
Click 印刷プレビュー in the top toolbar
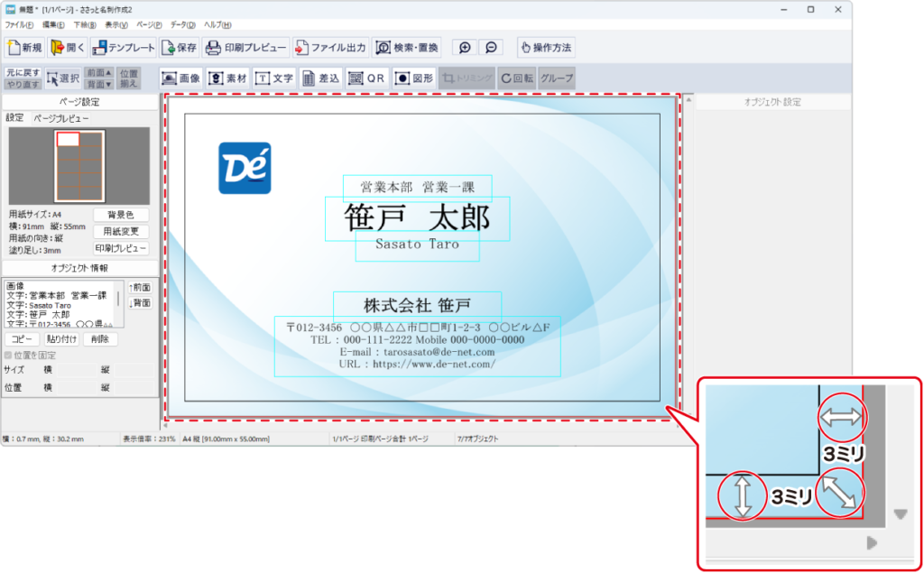coord(245,48)
